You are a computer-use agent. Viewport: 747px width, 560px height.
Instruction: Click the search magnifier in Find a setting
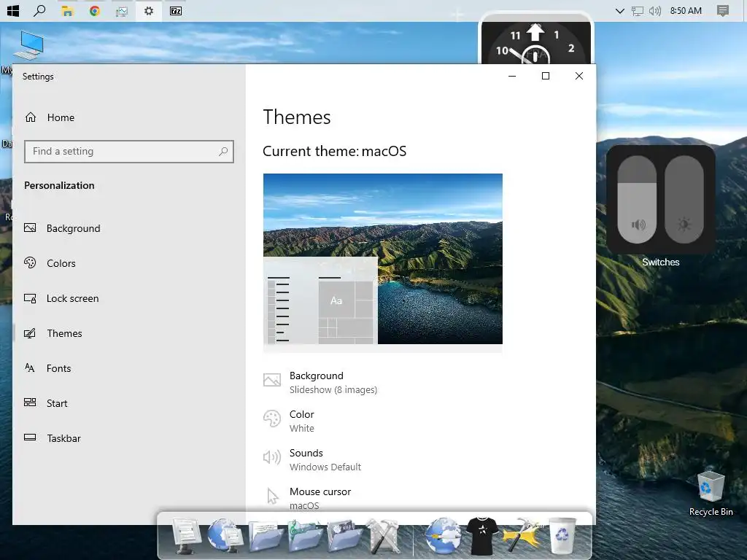(223, 152)
